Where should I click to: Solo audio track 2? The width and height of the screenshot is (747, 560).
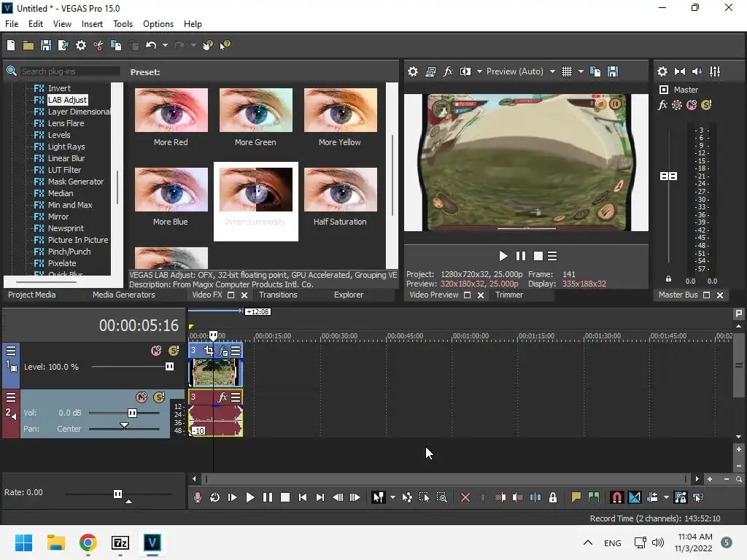click(x=159, y=397)
